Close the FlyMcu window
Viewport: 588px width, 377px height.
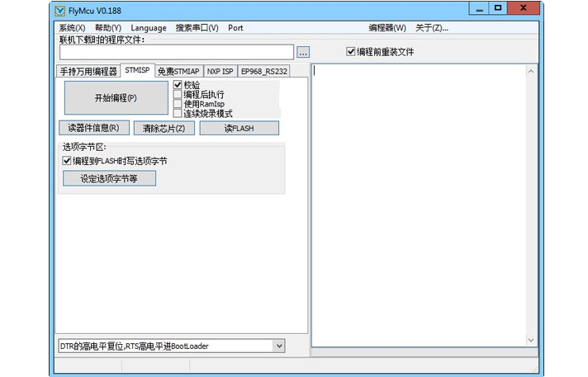(x=524, y=8)
